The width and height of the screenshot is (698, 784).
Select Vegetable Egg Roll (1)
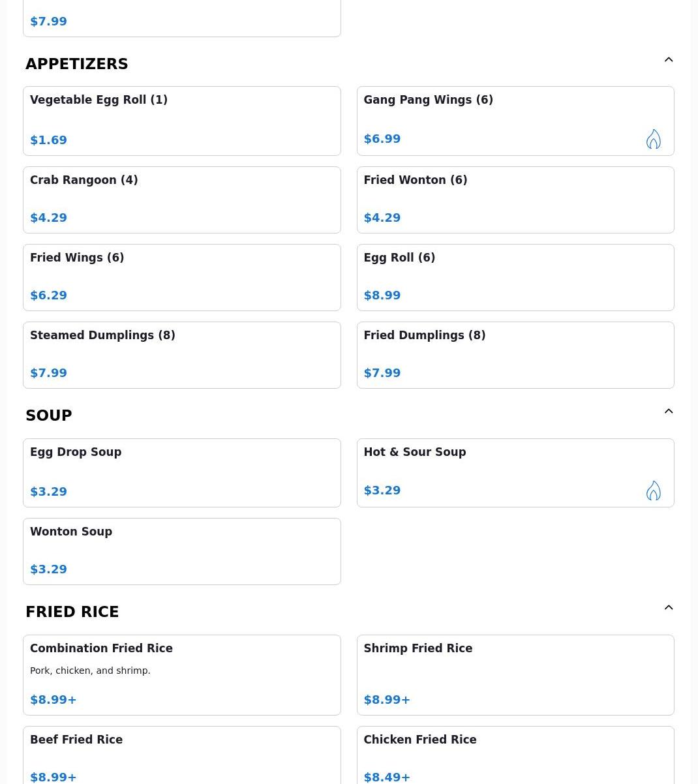pyautogui.click(x=182, y=121)
